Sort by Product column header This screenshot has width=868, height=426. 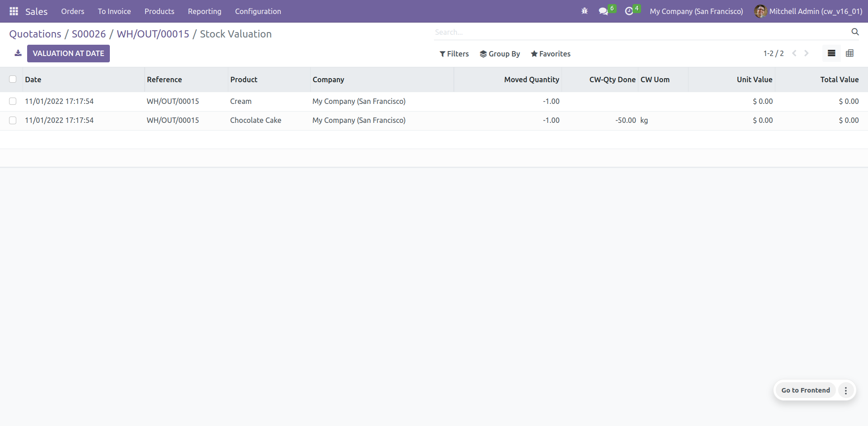(269, 80)
